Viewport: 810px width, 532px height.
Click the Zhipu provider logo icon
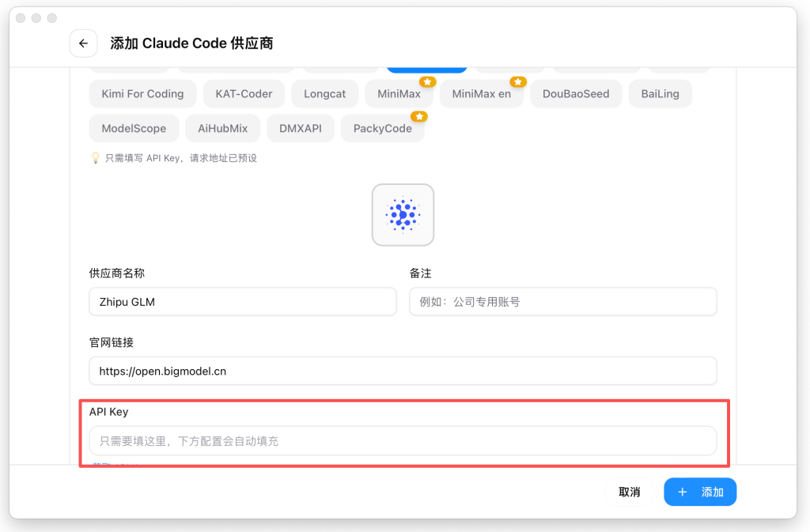point(403,215)
